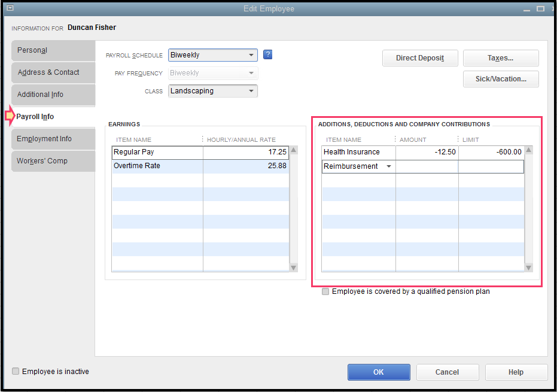
Task: Open the window system menu icon
Action: [10, 8]
